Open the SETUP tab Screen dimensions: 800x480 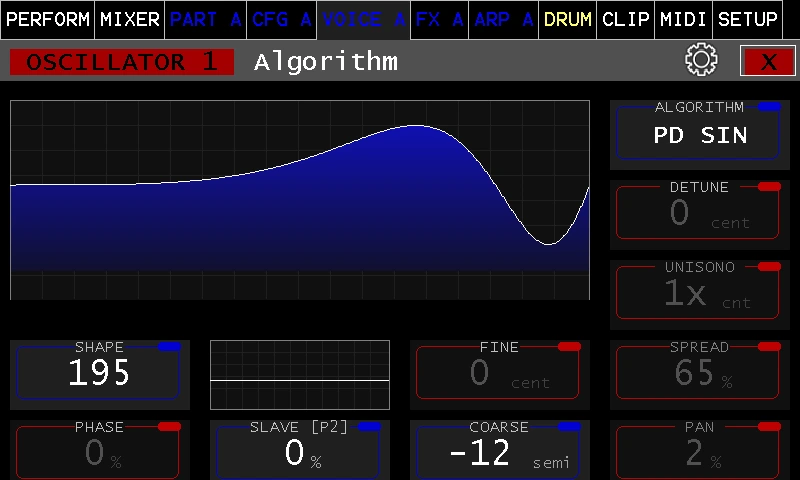coord(748,19)
